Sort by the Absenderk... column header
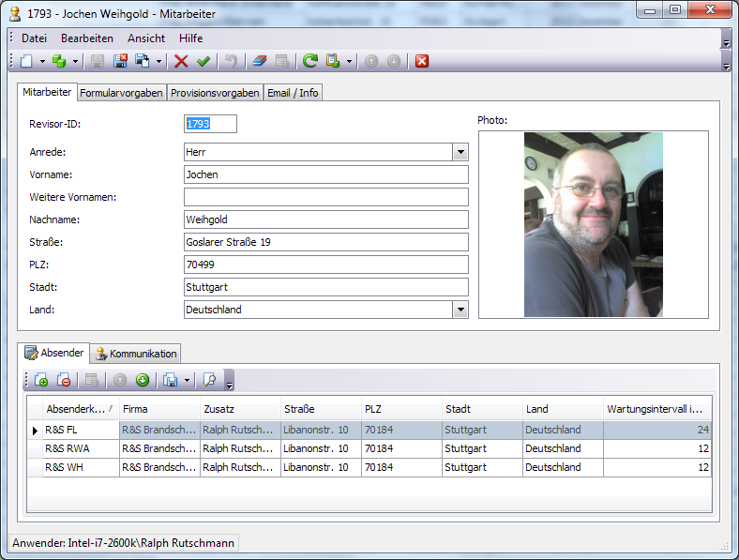Screen dimensions: 739x560 81,409
